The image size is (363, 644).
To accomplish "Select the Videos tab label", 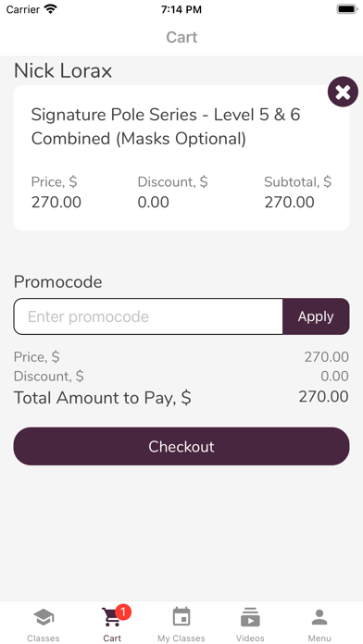I will point(250,638).
